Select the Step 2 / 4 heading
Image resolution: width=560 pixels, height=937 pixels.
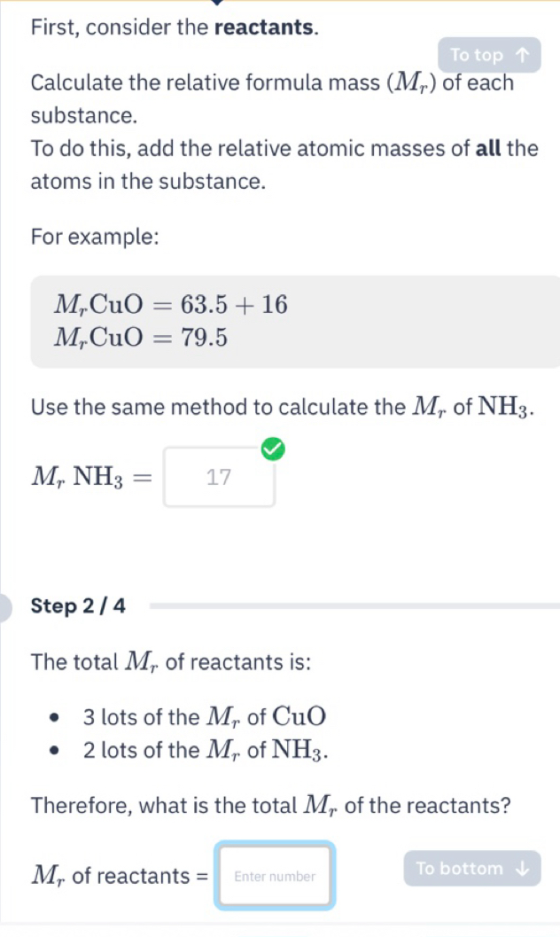coord(78,606)
